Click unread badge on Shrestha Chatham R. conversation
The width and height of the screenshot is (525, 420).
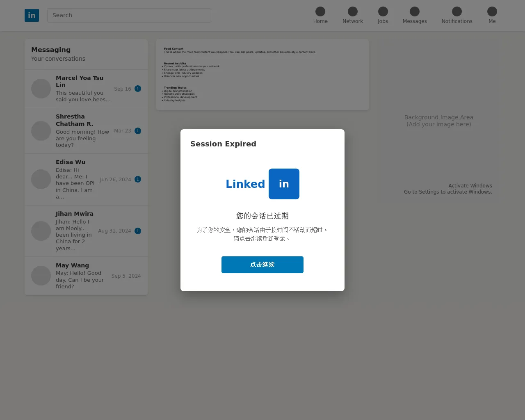point(138,131)
